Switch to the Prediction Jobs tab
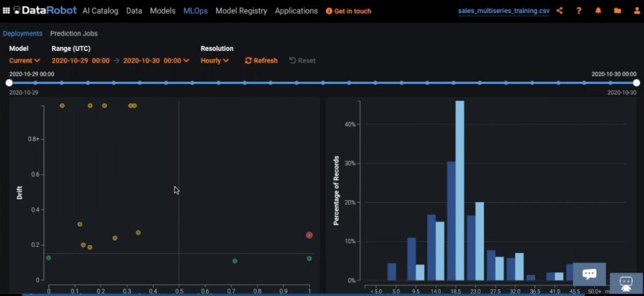This screenshot has width=644, height=296. [74, 33]
